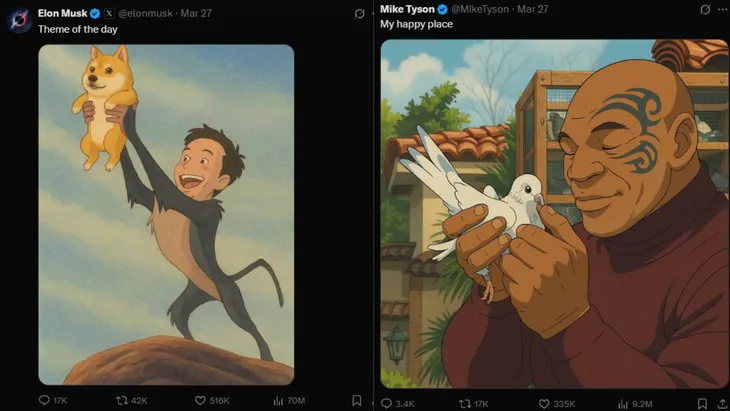View analytics of Mike Tyson's post

point(625,403)
